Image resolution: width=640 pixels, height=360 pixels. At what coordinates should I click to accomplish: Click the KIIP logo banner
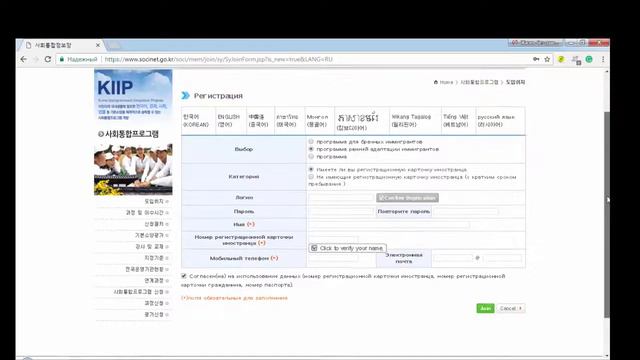click(x=133, y=95)
